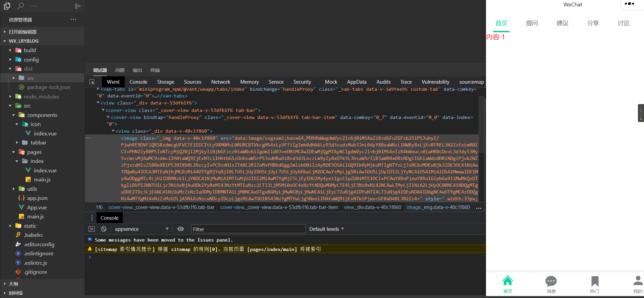Tap the home icon in simulator tab bar
This screenshot has height=298, width=644.
pos(507,281)
